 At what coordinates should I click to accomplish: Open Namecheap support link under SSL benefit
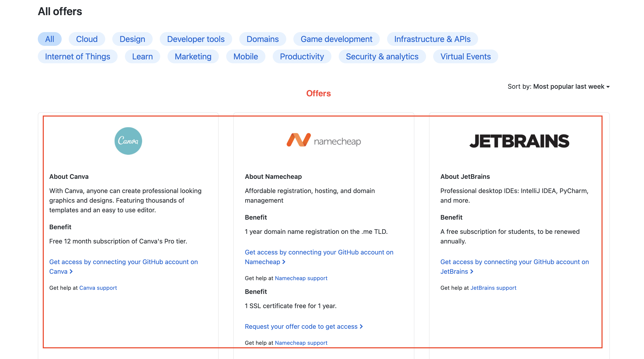[x=301, y=343]
